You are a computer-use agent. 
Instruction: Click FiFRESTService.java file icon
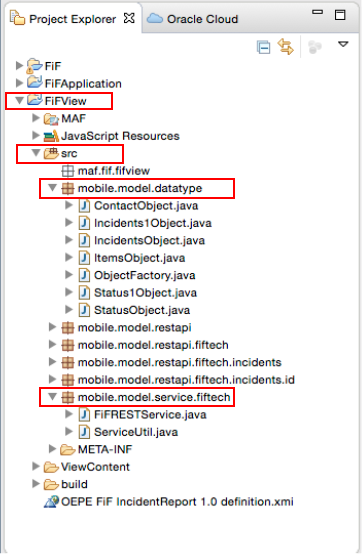pos(84,414)
